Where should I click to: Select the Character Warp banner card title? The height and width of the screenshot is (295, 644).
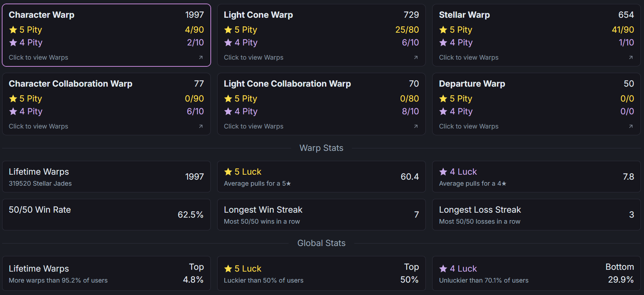[42, 15]
